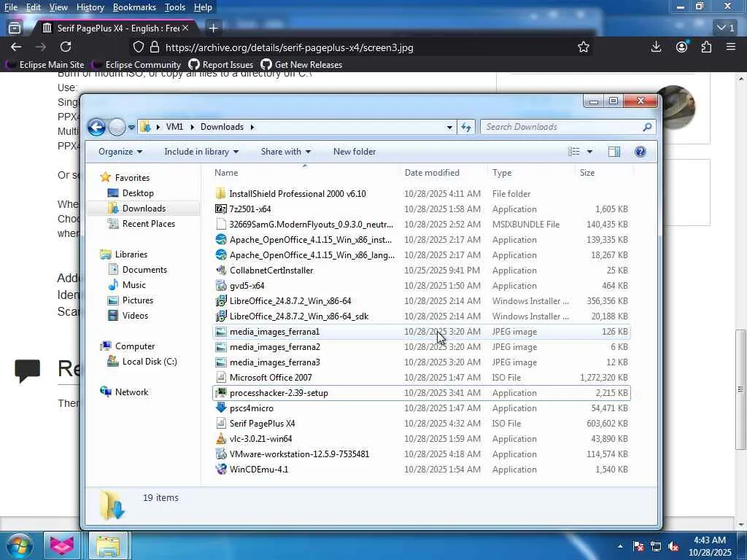Open the Firefox File menu
Image resolution: width=747 pixels, height=560 pixels.
pyautogui.click(x=10, y=7)
